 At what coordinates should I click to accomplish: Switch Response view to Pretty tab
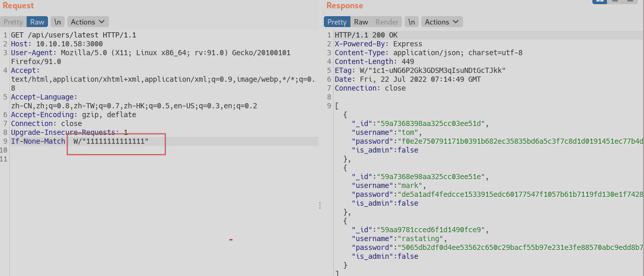pyautogui.click(x=337, y=22)
